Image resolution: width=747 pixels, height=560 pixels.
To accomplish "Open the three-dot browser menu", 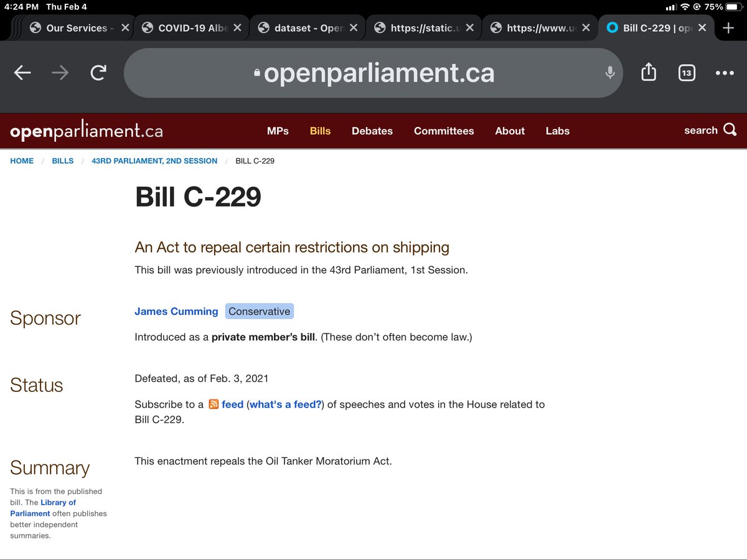I will [x=725, y=73].
